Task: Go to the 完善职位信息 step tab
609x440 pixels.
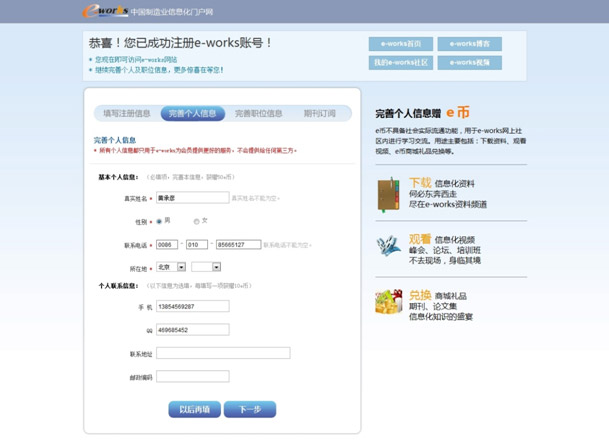Action: tap(258, 113)
